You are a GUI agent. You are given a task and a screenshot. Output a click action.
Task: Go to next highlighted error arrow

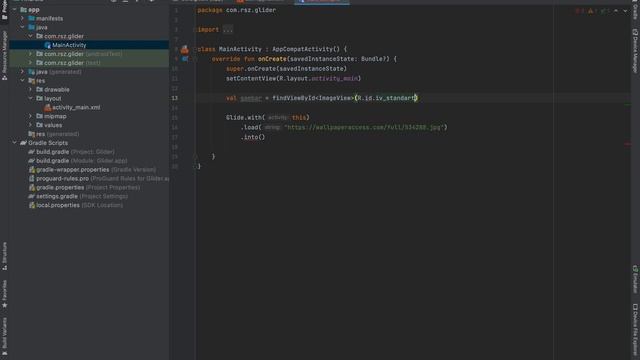coord(625,11)
